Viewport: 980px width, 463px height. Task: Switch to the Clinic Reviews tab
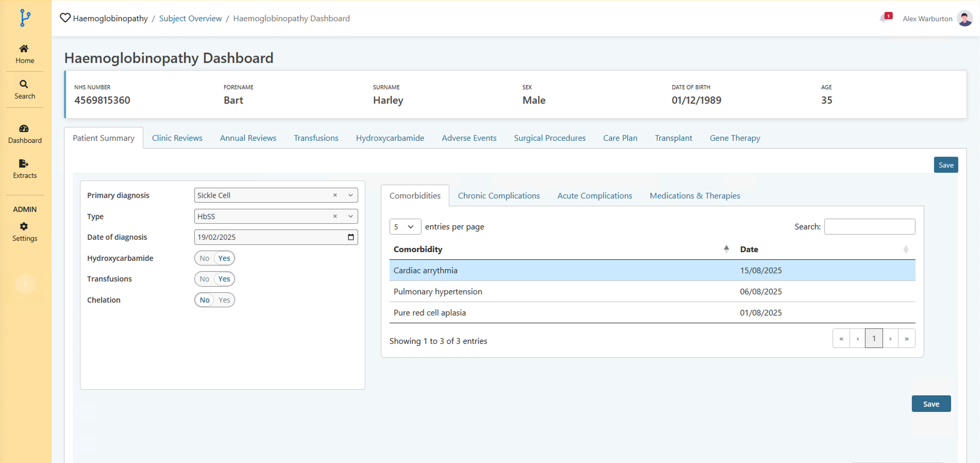(177, 138)
